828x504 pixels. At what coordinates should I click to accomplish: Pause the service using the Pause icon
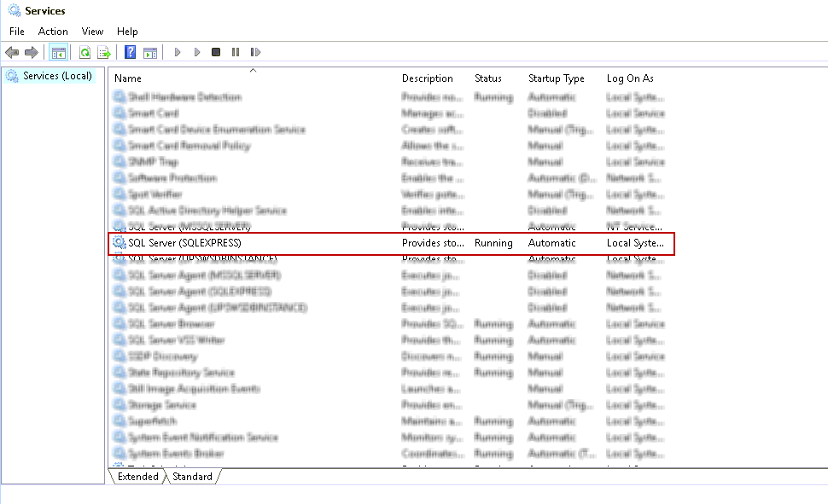coord(236,52)
